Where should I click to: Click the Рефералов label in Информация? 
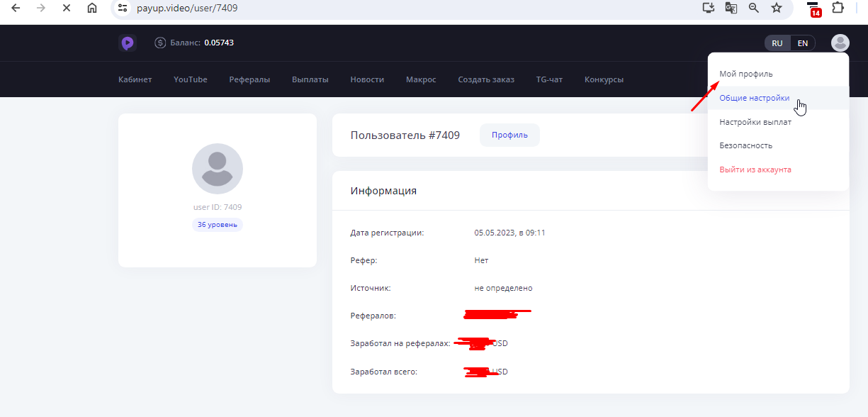pos(373,316)
